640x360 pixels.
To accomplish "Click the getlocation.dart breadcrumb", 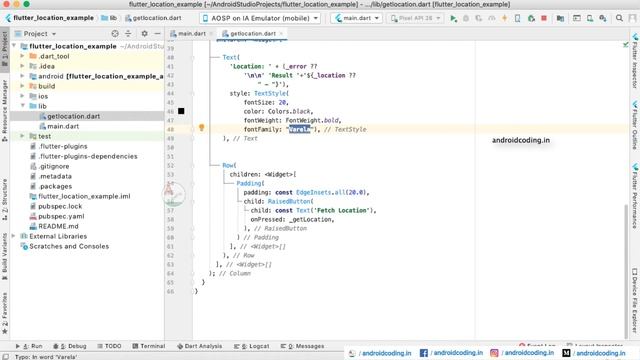I will click(x=153, y=18).
